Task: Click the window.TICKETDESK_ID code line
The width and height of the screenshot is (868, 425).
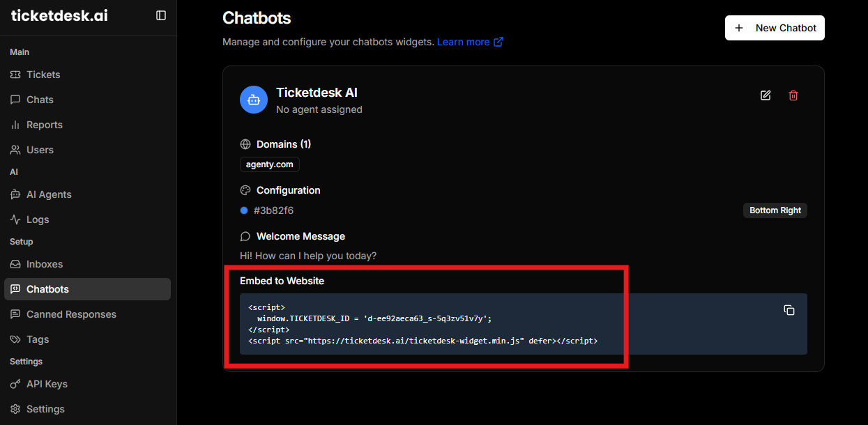Action: 374,318
